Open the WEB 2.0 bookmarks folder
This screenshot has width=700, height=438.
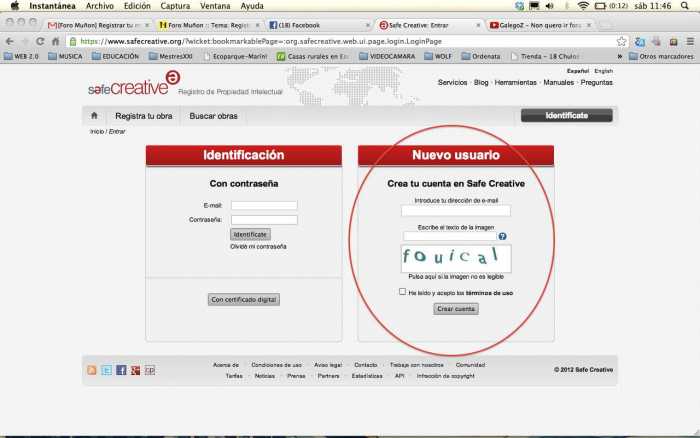click(x=21, y=57)
